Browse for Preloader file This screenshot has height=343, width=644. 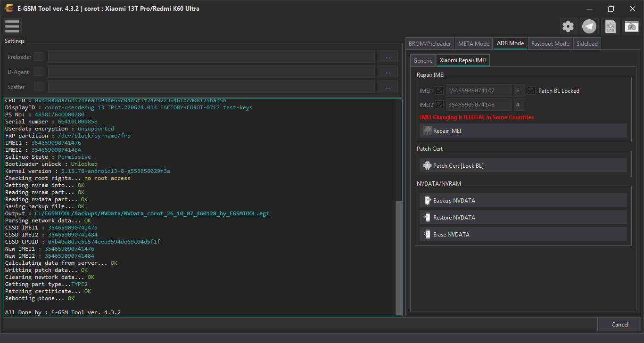(388, 57)
